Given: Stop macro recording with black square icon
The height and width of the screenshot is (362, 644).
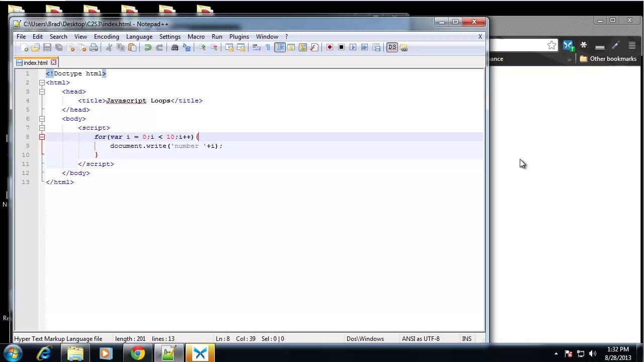Looking at the screenshot, I should (x=341, y=47).
